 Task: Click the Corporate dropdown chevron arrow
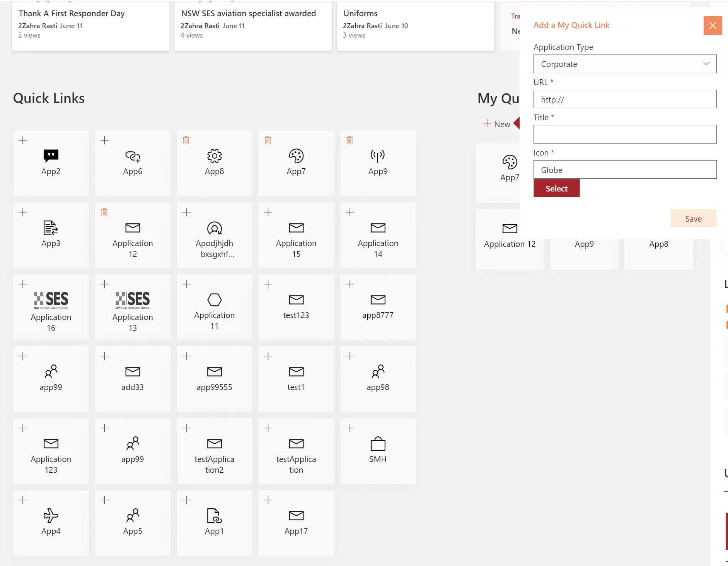(706, 64)
